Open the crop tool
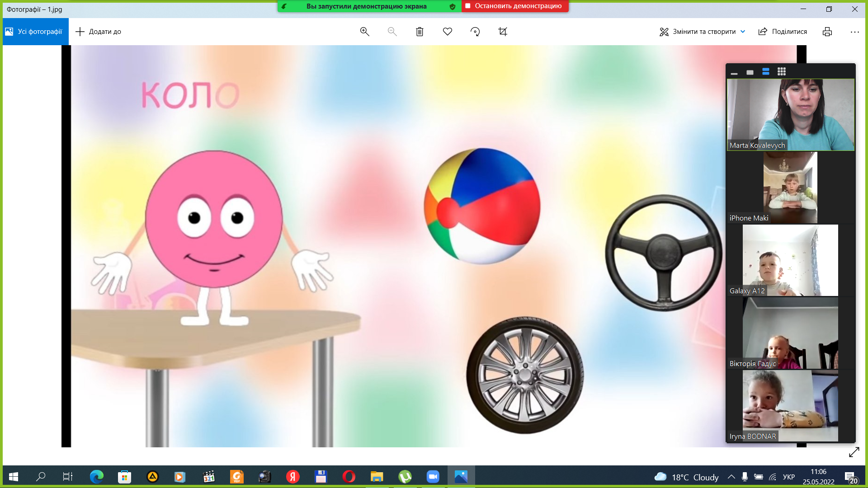The image size is (868, 488). 503,32
